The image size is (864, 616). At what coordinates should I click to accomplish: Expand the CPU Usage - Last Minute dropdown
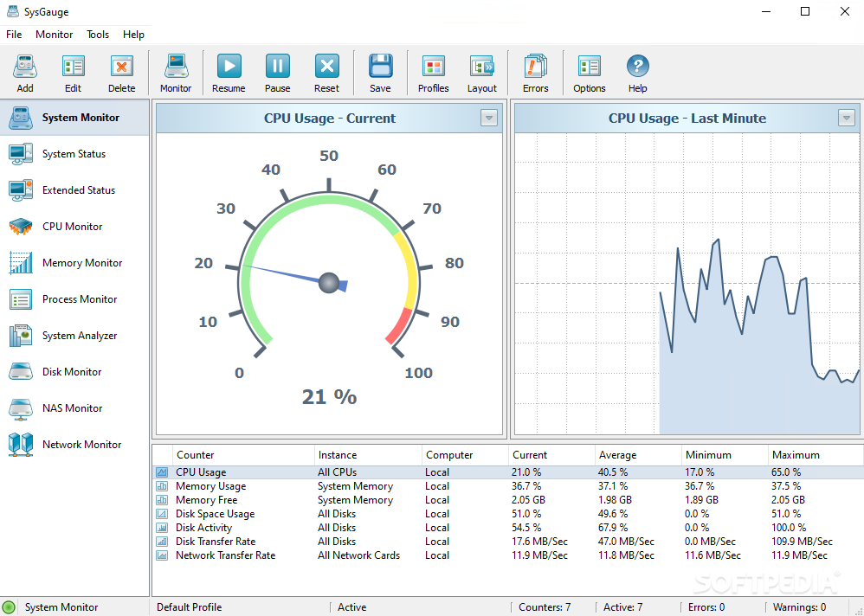click(847, 119)
